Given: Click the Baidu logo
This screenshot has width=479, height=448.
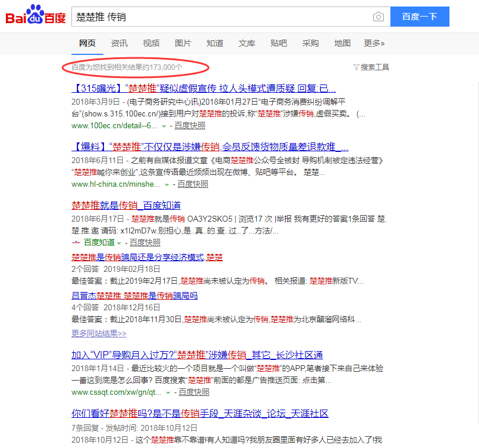Looking at the screenshot, I should (x=36, y=15).
